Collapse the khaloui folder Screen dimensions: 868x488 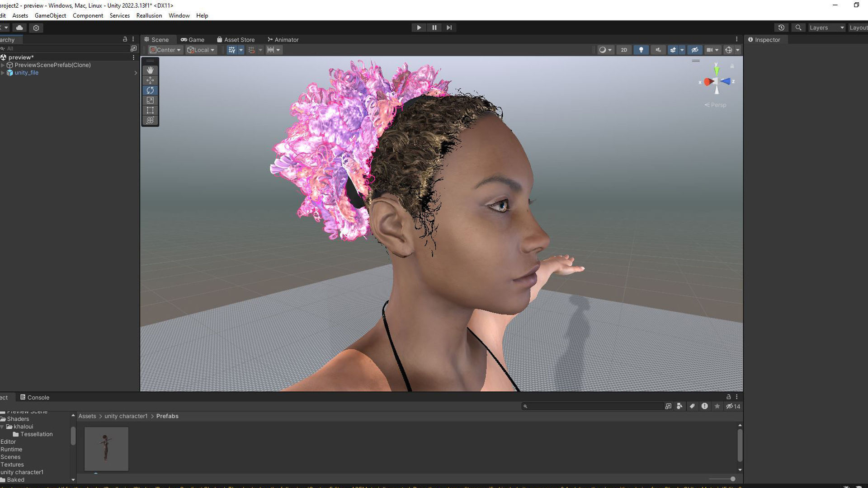[2, 427]
